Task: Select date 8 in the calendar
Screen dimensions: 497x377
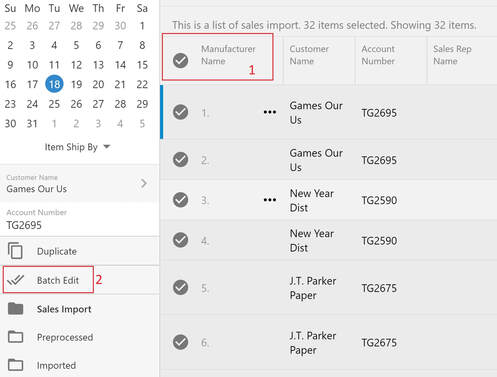Action: [142, 45]
